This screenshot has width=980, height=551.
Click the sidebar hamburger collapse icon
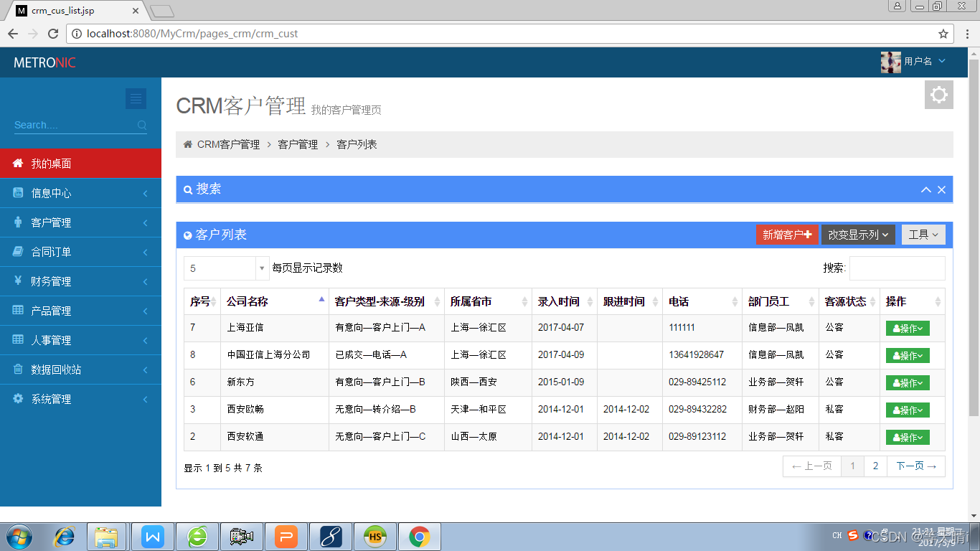coord(136,98)
